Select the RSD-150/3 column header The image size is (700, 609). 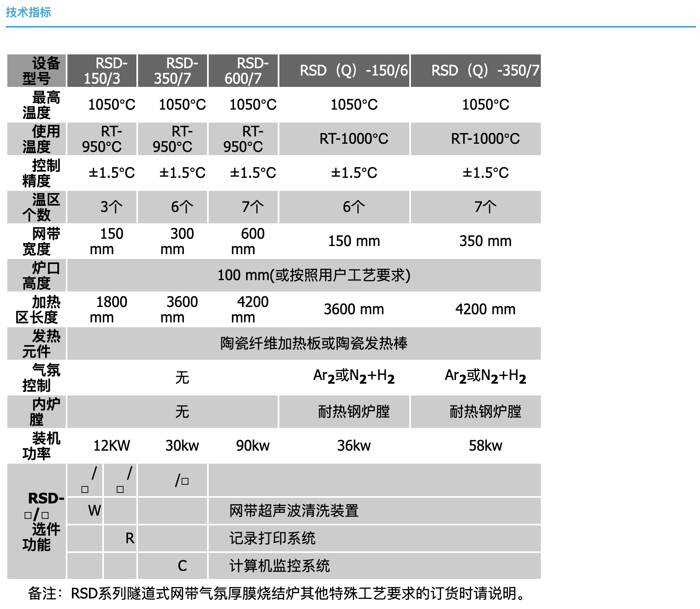point(102,71)
